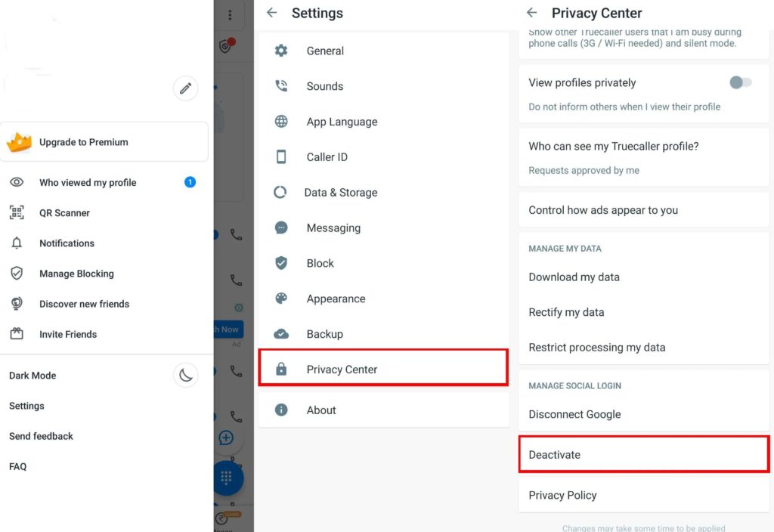This screenshot has height=532, width=774.
Task: Tap the QR Scanner icon
Action: click(17, 212)
